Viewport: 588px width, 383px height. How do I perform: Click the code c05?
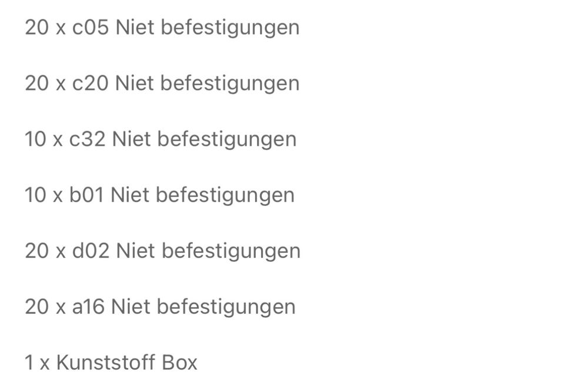(91, 28)
